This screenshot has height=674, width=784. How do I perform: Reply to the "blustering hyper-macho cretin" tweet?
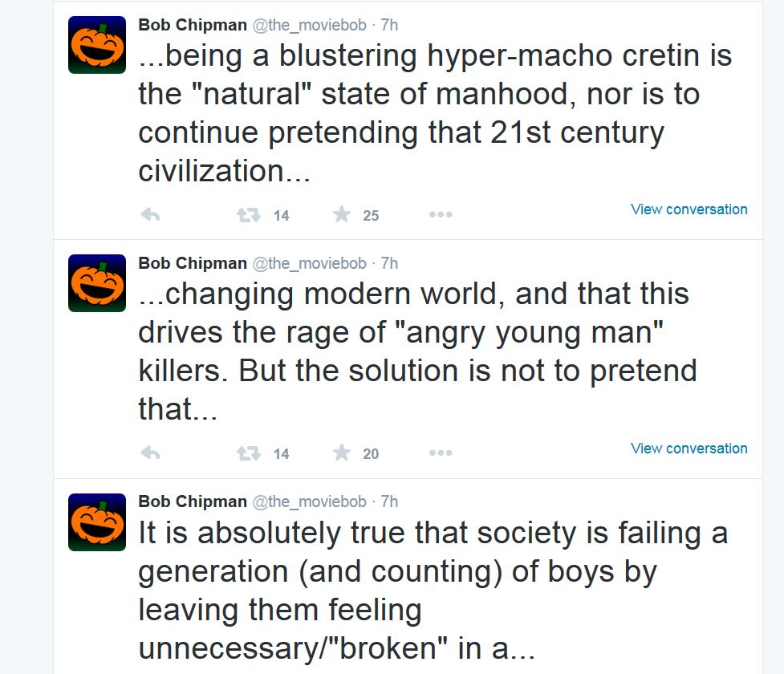click(x=150, y=215)
